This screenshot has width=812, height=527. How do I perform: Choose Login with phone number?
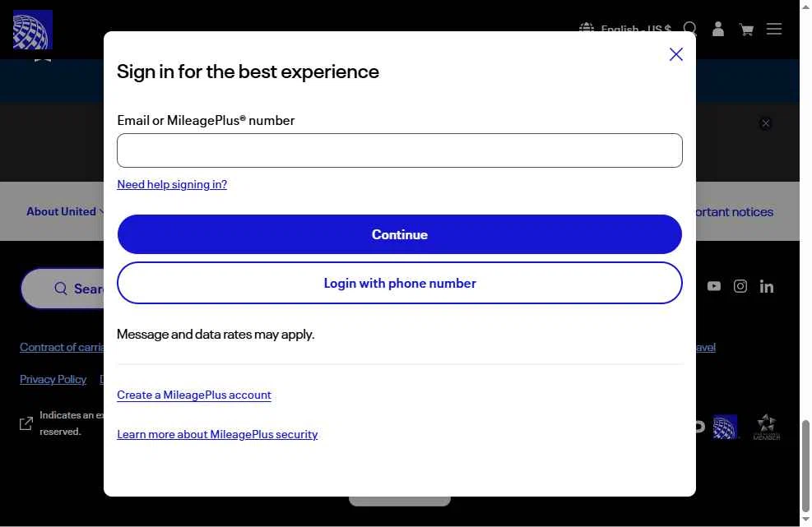[399, 283]
